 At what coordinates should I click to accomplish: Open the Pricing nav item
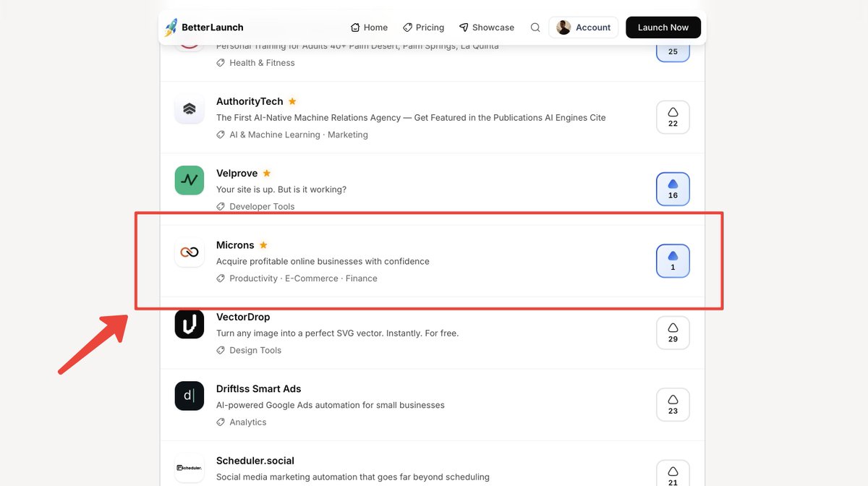pos(424,27)
